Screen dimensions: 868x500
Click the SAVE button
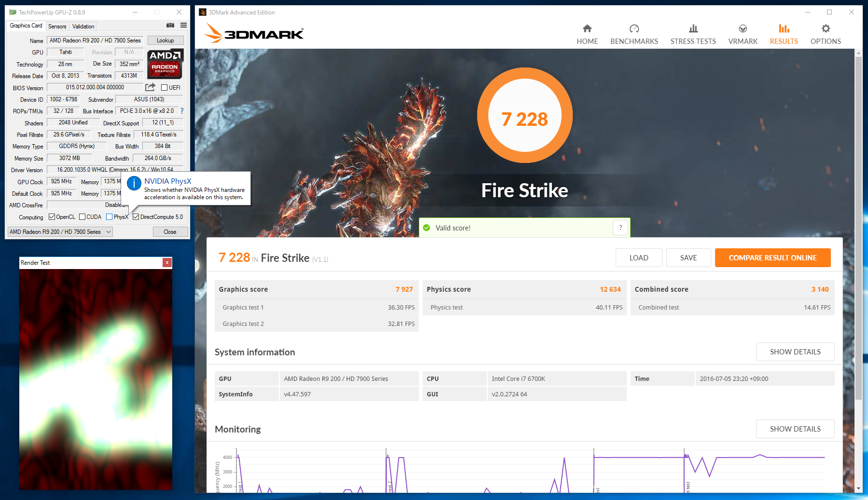[689, 258]
